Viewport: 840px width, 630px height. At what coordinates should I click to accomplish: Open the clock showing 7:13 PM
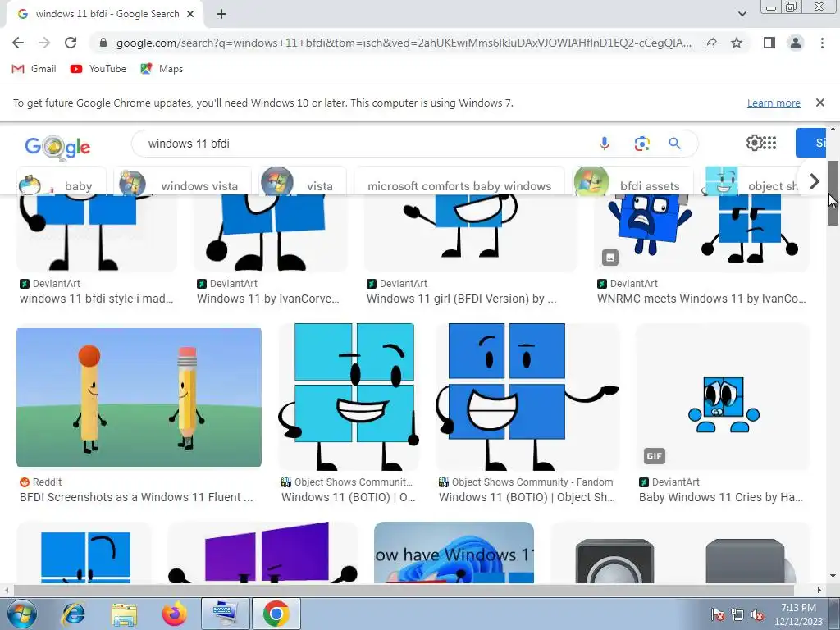tap(798, 614)
